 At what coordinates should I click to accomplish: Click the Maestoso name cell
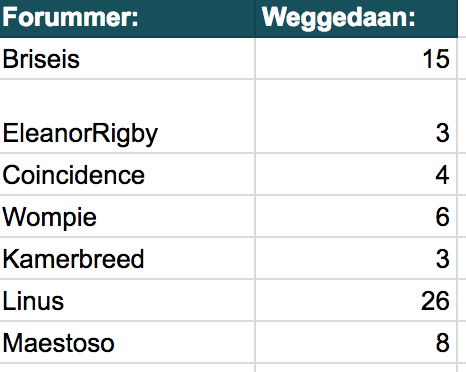coord(127,342)
